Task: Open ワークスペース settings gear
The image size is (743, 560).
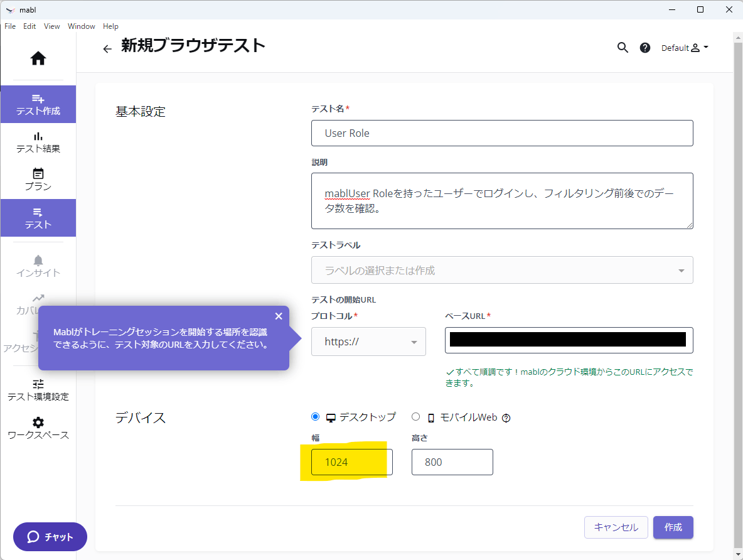Action: click(38, 428)
